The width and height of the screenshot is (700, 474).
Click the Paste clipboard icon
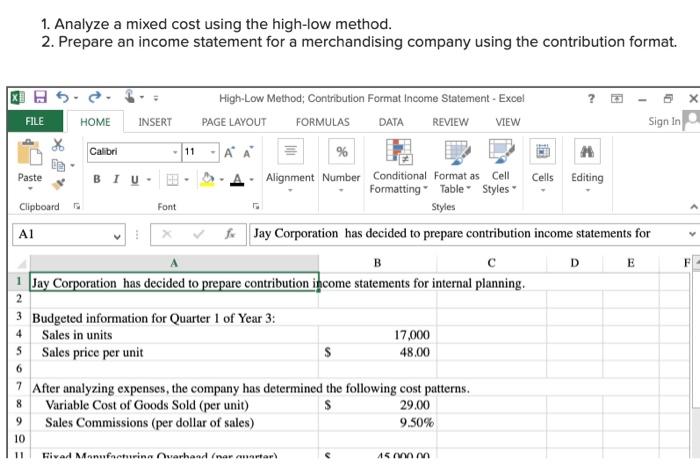pyautogui.click(x=29, y=153)
